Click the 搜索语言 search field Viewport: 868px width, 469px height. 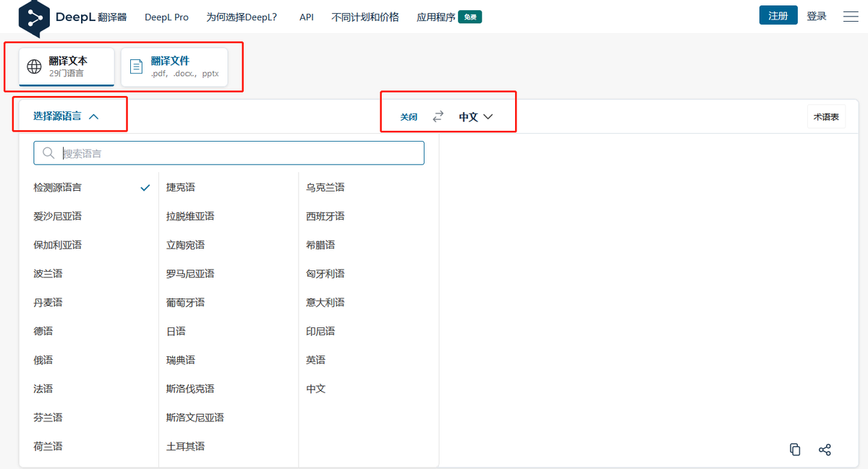(x=229, y=153)
